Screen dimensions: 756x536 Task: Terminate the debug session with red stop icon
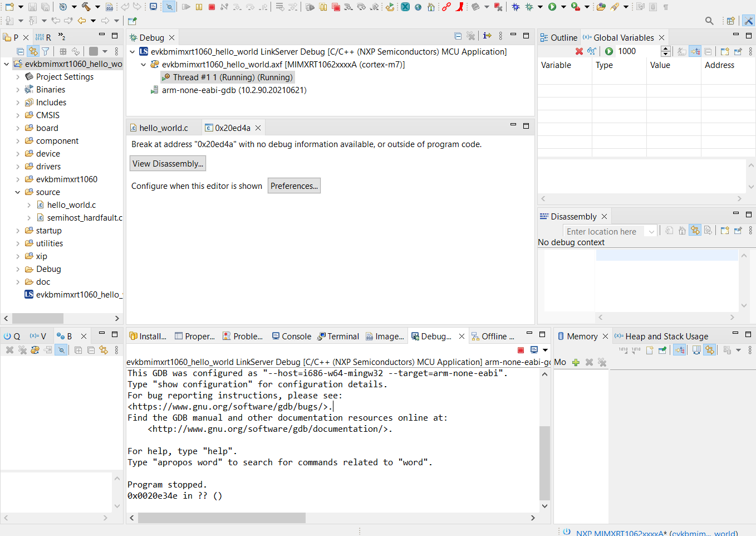click(212, 7)
